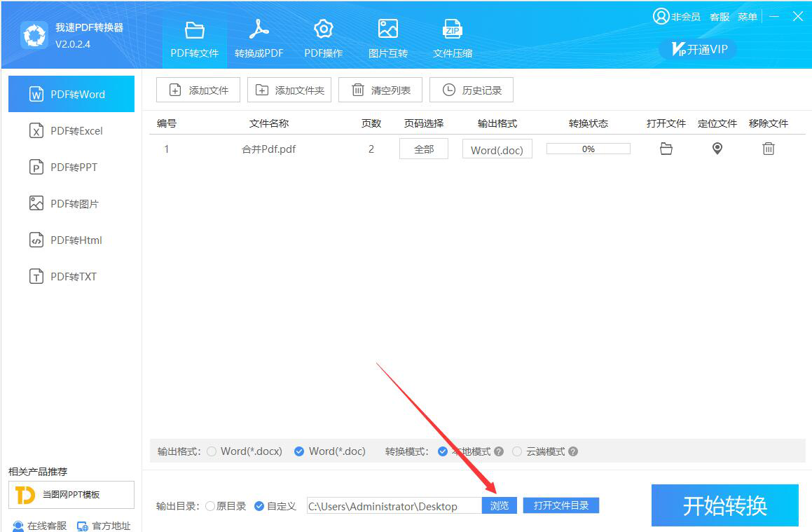Select 云端模式 conversion mode radio
Viewport: 812px width, 532px height.
click(x=517, y=451)
